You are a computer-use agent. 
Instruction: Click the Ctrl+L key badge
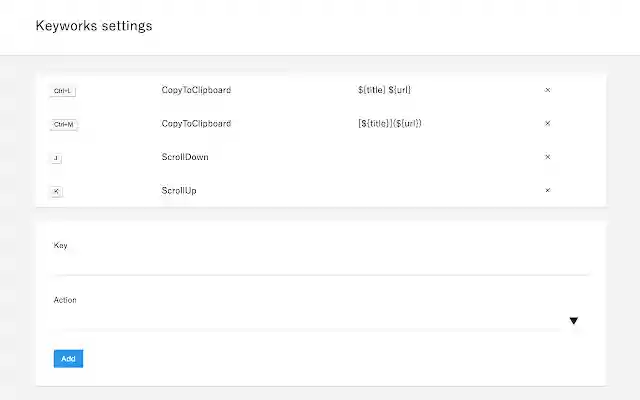pyautogui.click(x=63, y=91)
